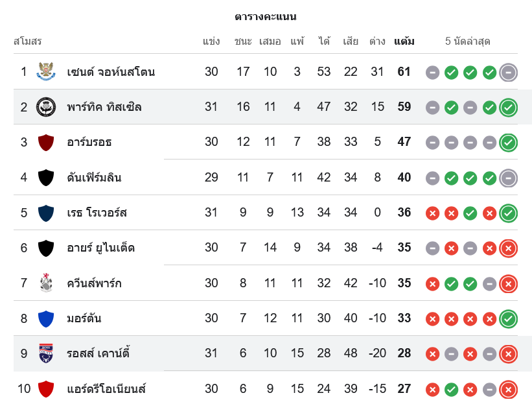The image size is (532, 415).
Task: Click Raith Rovers' navy shield icon
Action: [x=45, y=213]
